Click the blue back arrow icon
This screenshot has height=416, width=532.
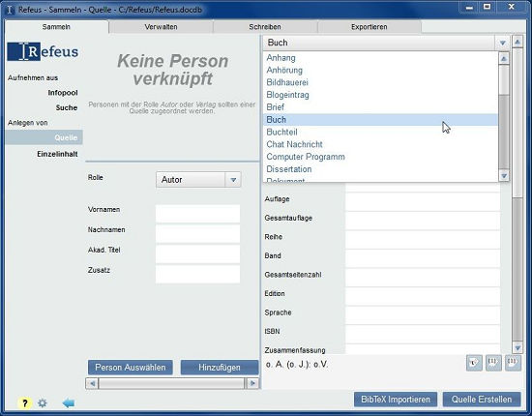coord(69,403)
